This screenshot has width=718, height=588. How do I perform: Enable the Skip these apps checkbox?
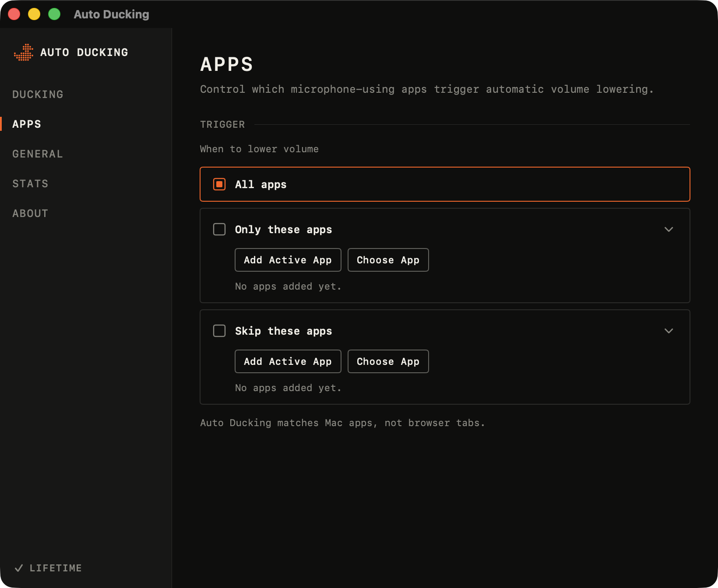point(219,331)
